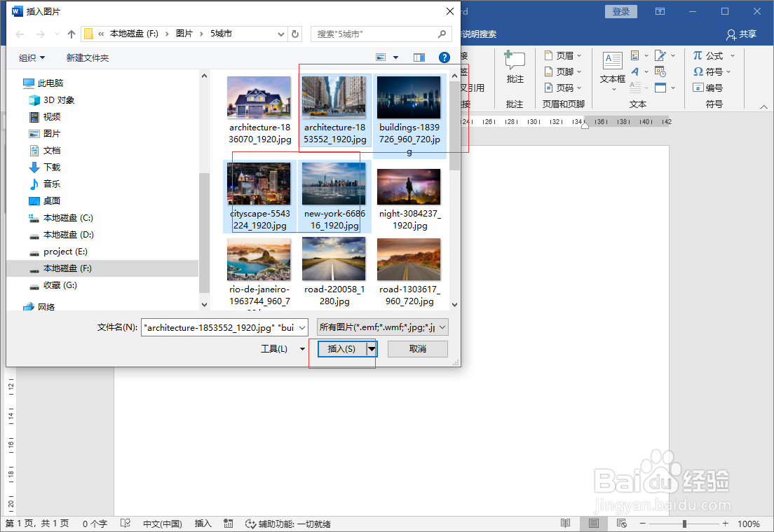Open the recent locations dropdown arrow
This screenshot has height=532, width=774.
[x=57, y=34]
